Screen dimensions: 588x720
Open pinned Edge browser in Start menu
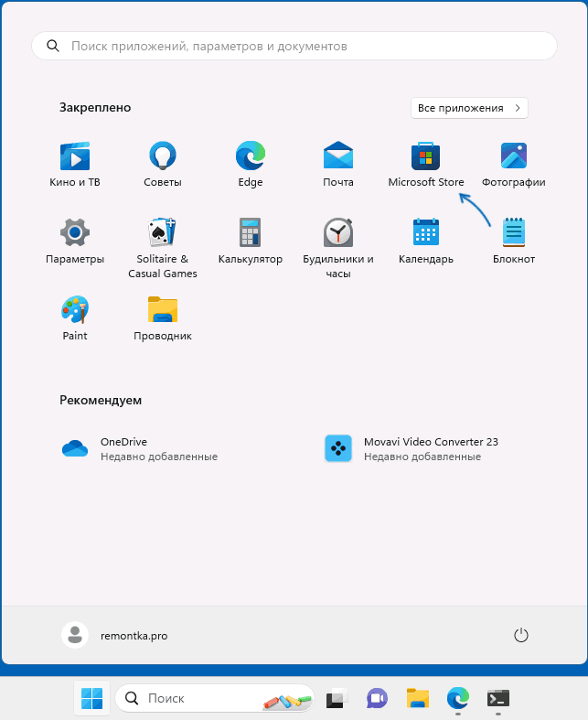click(251, 165)
